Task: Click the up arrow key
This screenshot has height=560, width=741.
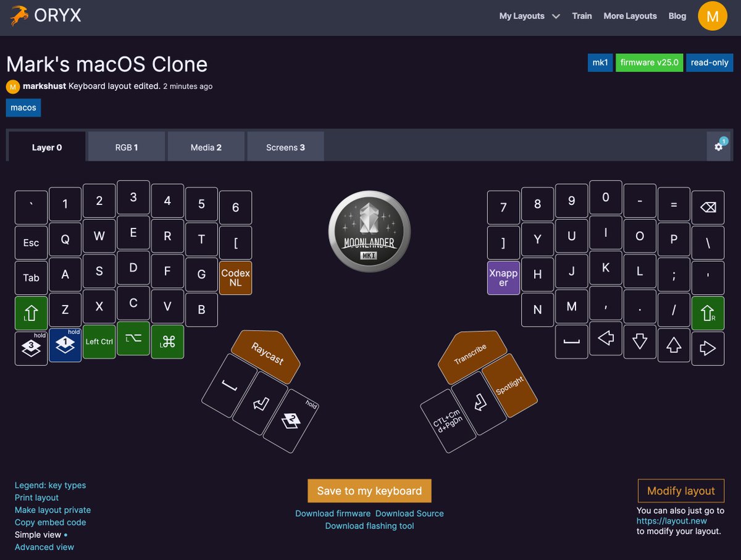Action: (x=674, y=345)
